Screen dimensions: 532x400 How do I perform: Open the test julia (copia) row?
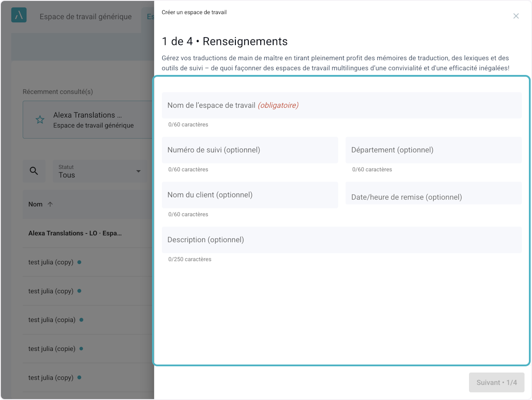coord(52,320)
